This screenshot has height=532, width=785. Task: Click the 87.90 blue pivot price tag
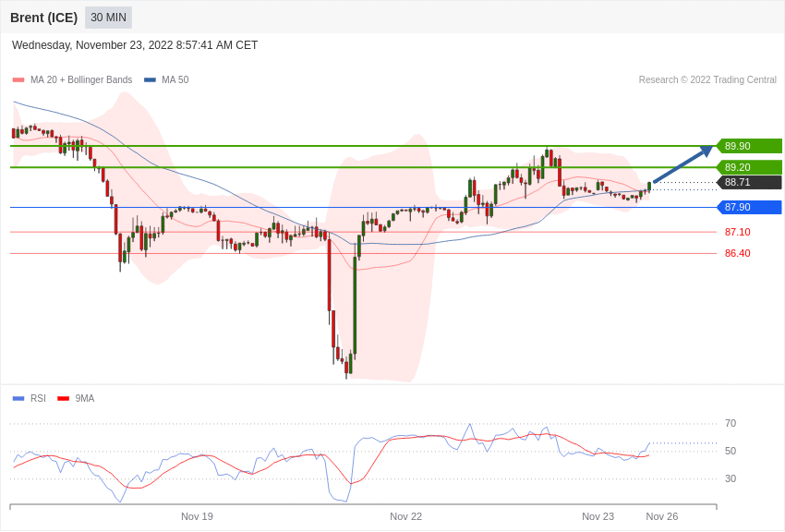tap(749, 207)
